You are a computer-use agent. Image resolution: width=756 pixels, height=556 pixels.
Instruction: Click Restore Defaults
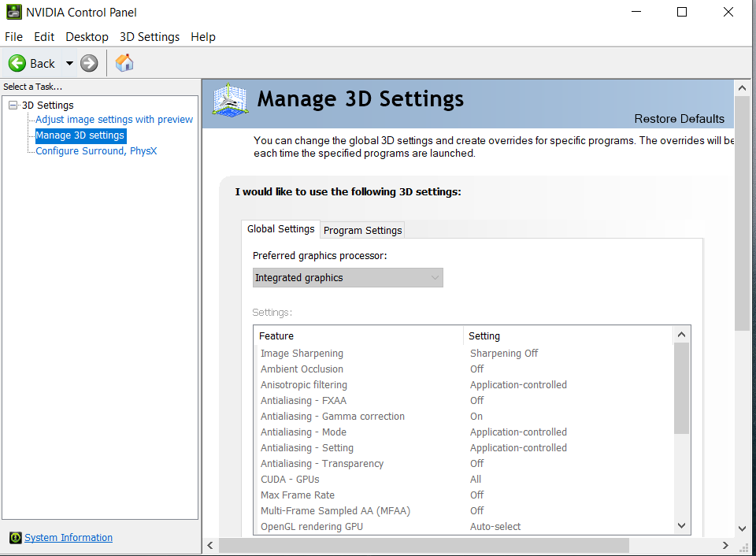point(680,119)
